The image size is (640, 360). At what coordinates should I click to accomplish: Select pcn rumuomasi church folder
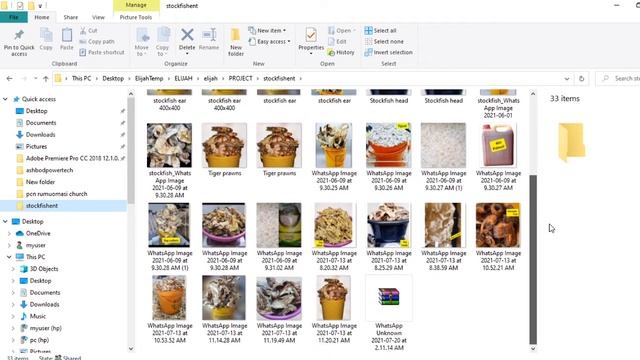tap(56, 194)
